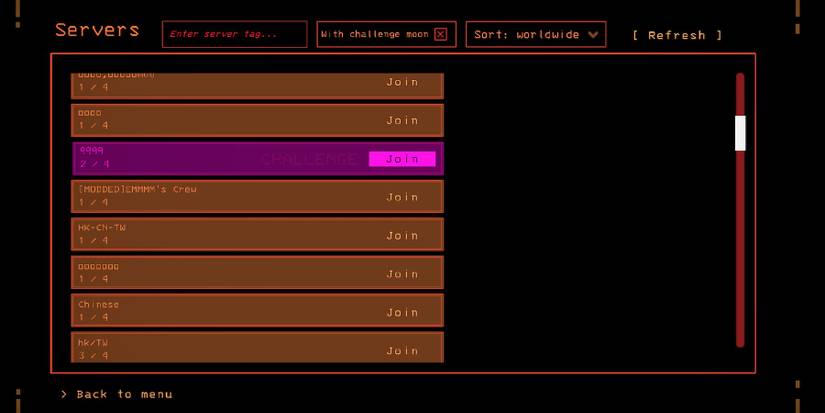Image resolution: width=825 pixels, height=413 pixels.
Task: Click the Refresh button
Action: click(676, 35)
